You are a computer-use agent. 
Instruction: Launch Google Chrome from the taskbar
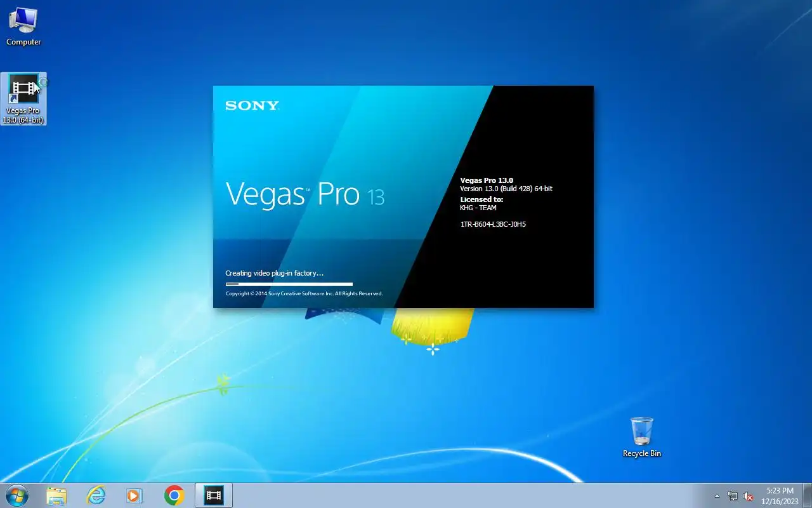click(x=174, y=495)
